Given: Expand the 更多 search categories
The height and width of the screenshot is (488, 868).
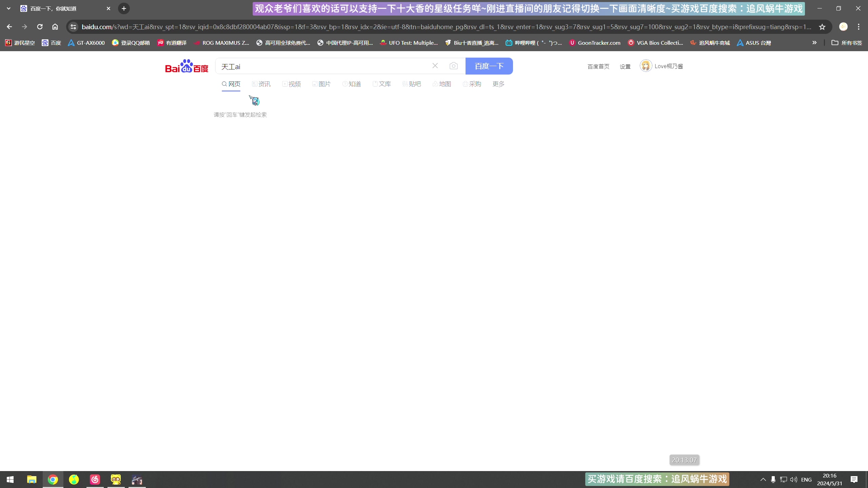Looking at the screenshot, I should [498, 84].
